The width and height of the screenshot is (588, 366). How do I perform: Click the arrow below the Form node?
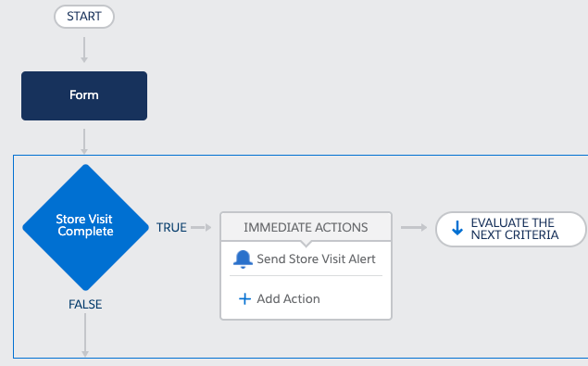(x=84, y=141)
